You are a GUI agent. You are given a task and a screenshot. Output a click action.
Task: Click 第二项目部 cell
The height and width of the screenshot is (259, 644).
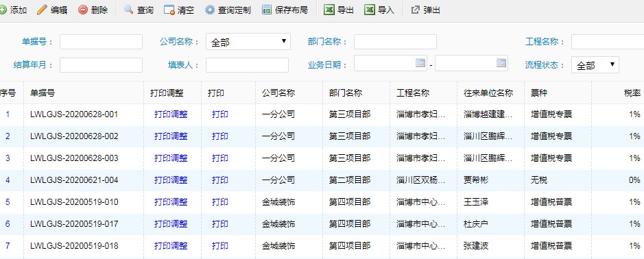(x=350, y=180)
